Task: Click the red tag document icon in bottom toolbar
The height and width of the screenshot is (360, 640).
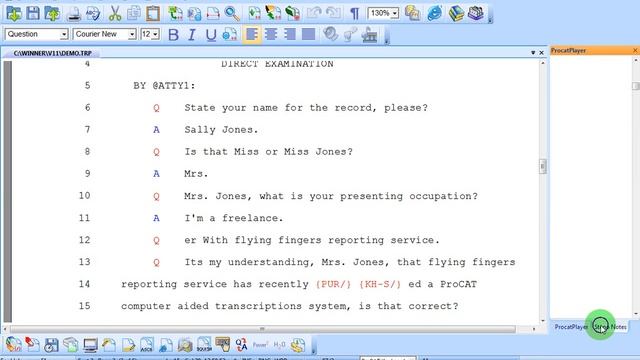Action: pos(32,345)
